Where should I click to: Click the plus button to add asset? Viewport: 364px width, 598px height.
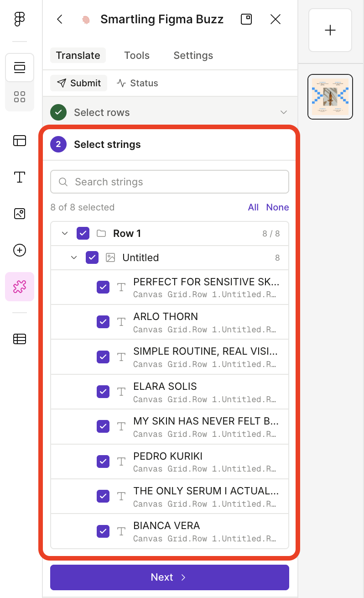coord(330,30)
